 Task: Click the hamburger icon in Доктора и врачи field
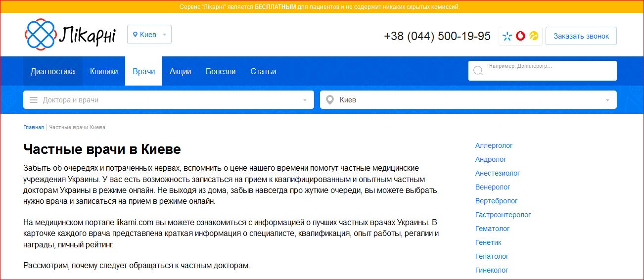coord(34,100)
